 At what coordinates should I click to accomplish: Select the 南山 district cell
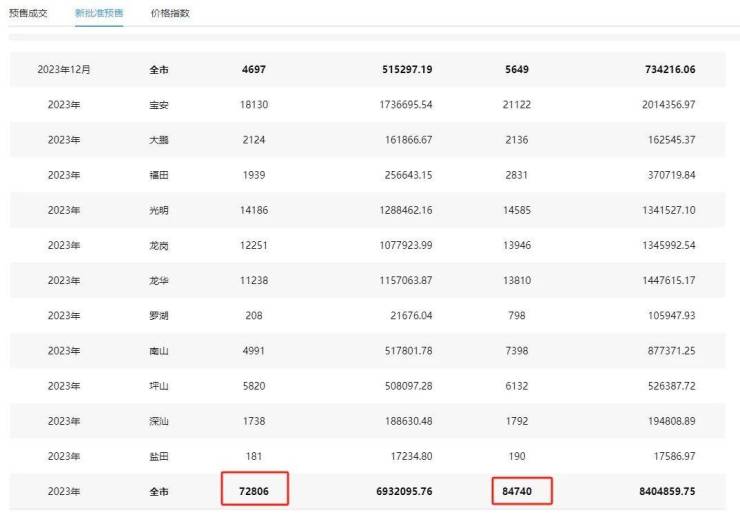coord(159,351)
